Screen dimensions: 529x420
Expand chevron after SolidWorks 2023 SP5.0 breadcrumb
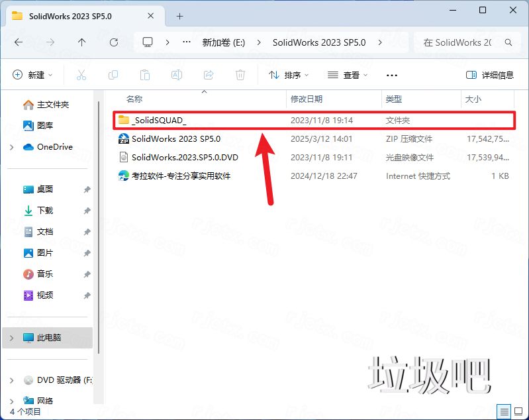click(380, 42)
